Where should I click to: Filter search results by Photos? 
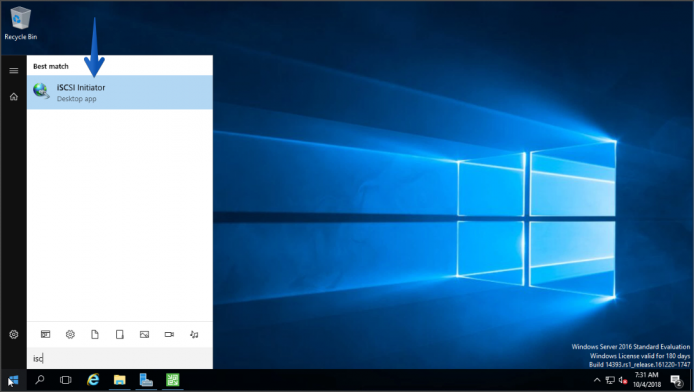144,334
